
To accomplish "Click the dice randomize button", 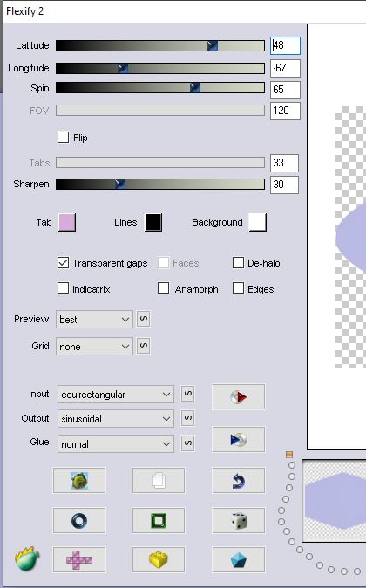I will tap(239, 520).
